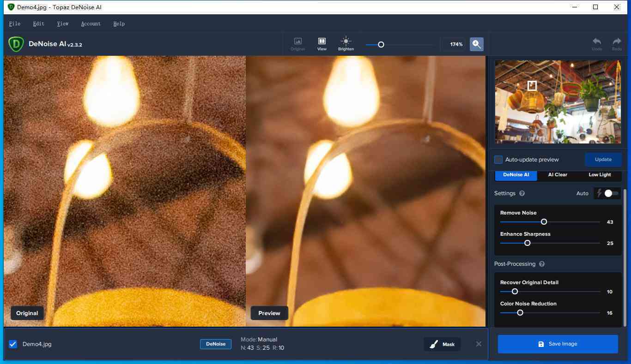The image size is (631, 364).
Task: Click the DeNoise model badge button
Action: click(216, 344)
